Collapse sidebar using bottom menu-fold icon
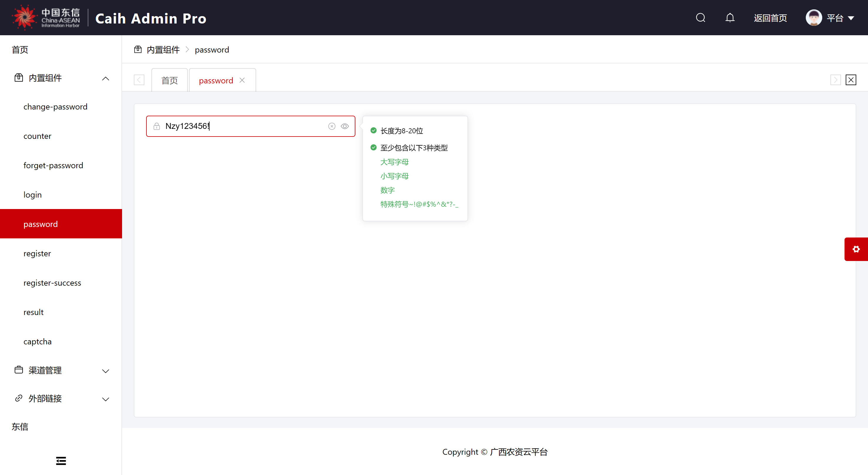 [61, 461]
